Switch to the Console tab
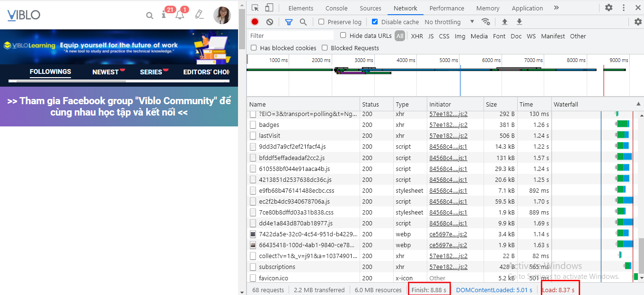Image resolution: width=644 pixels, height=295 pixels. pyautogui.click(x=336, y=8)
